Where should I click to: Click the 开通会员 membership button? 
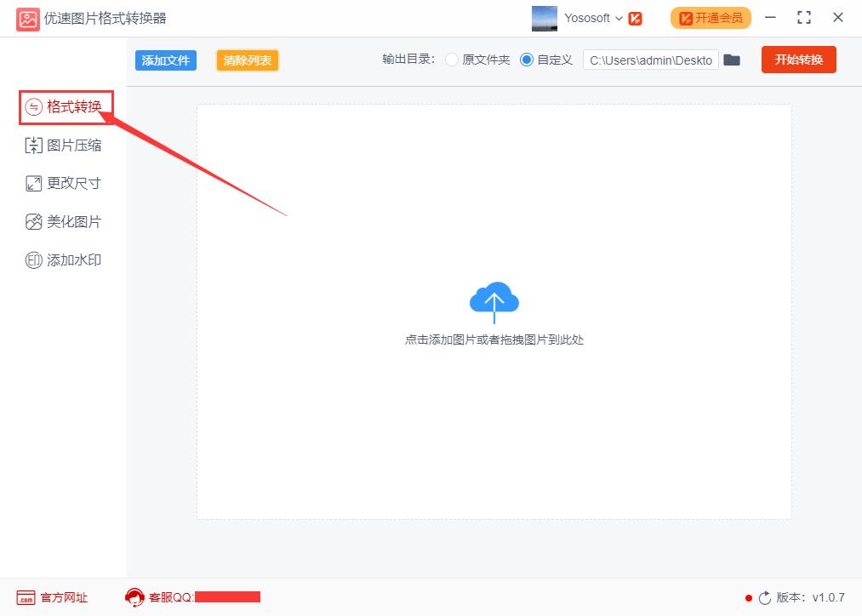pos(710,17)
